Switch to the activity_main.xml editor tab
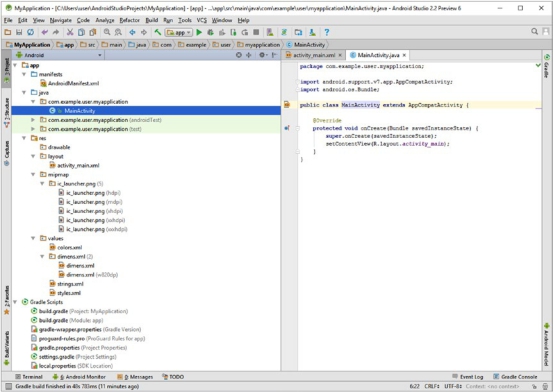Viewport: 554px width, 392px height. click(313, 55)
